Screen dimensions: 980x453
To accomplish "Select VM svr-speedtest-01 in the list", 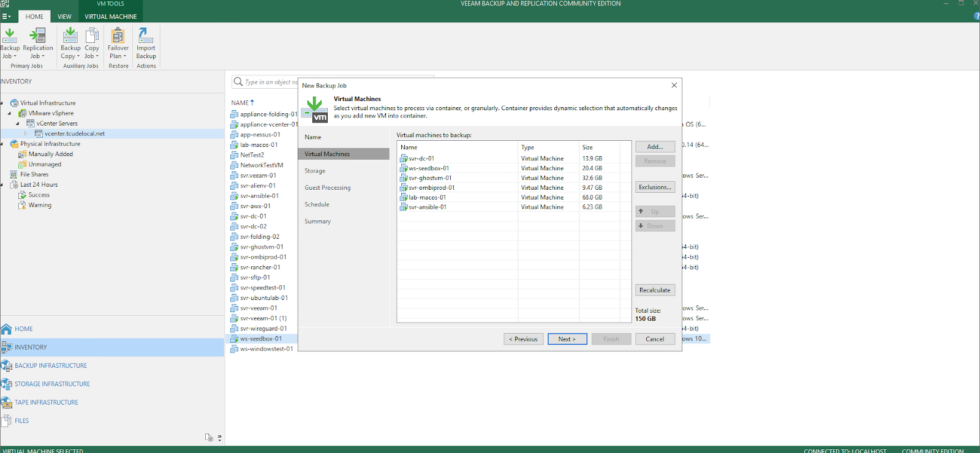I will [263, 288].
